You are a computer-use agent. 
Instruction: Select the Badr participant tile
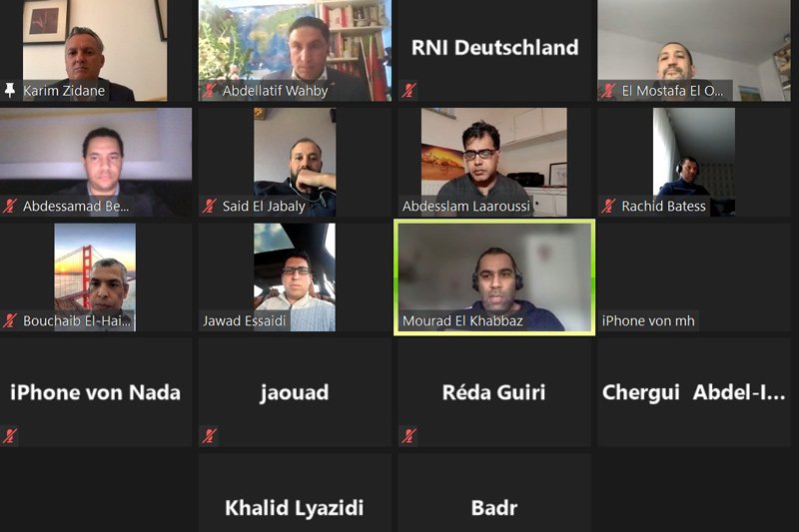click(494, 493)
